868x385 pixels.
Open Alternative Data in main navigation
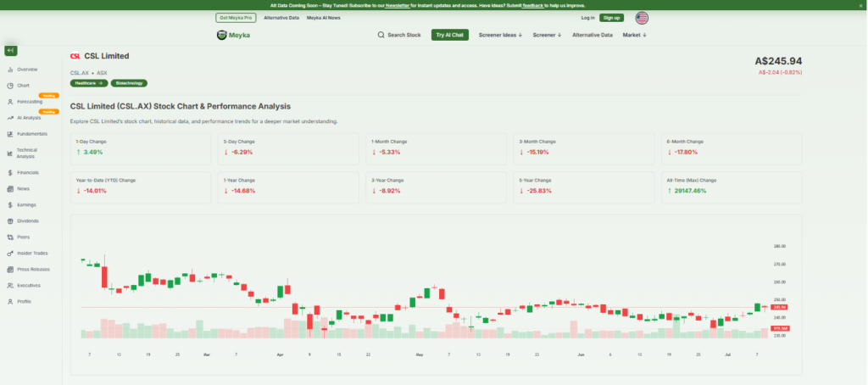(x=592, y=35)
